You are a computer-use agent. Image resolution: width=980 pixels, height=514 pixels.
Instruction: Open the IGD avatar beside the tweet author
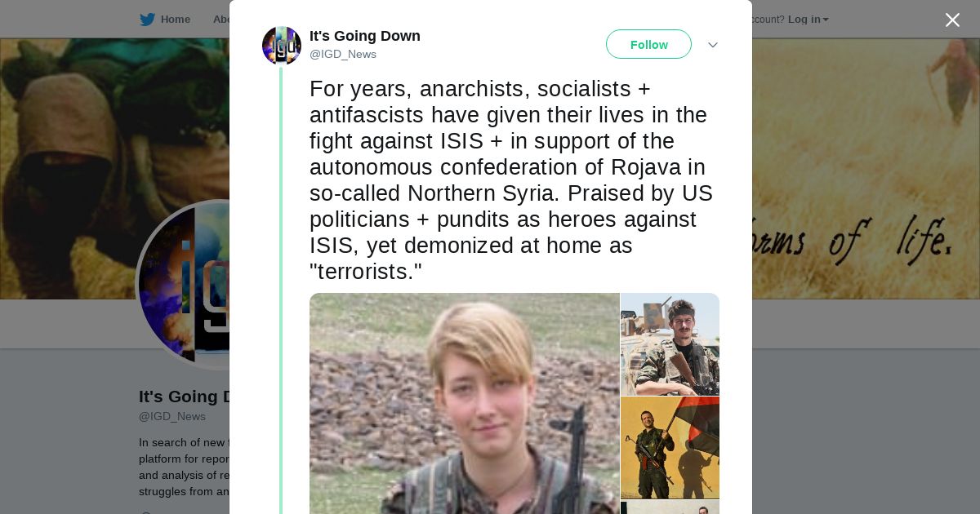282,46
